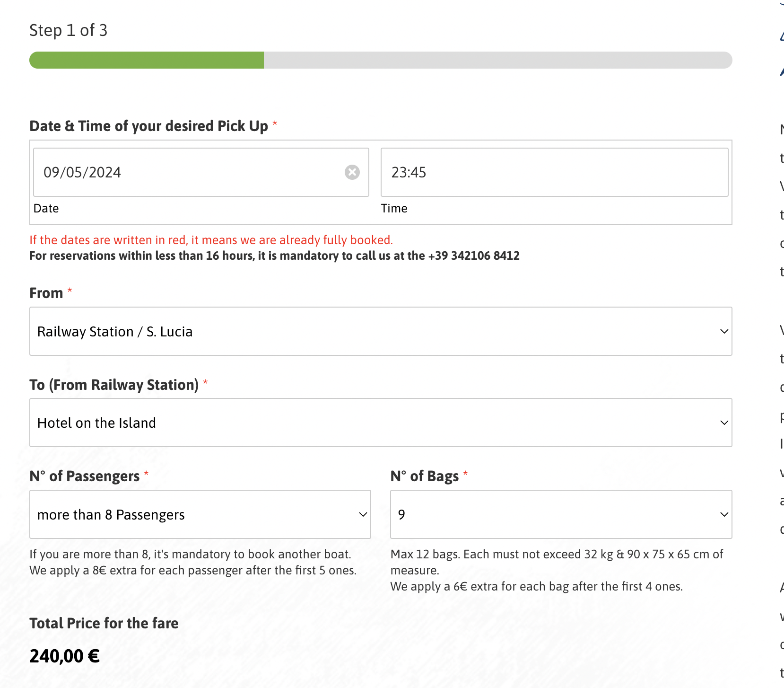The height and width of the screenshot is (688, 784).
Task: Click the From field label
Action: pyautogui.click(x=46, y=293)
